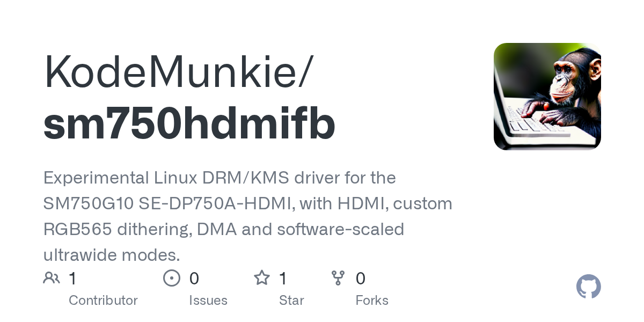Select the Star label text
The width and height of the screenshot is (644, 322).
tap(291, 300)
